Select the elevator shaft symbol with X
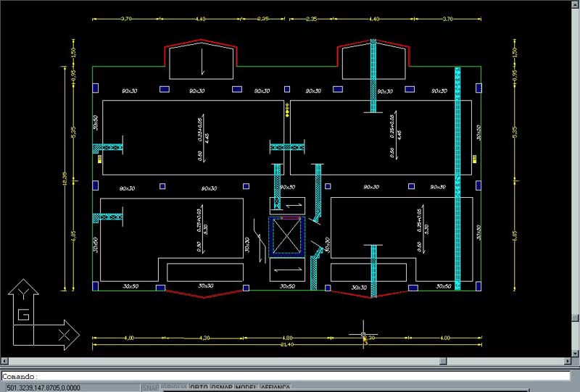 [x=284, y=235]
